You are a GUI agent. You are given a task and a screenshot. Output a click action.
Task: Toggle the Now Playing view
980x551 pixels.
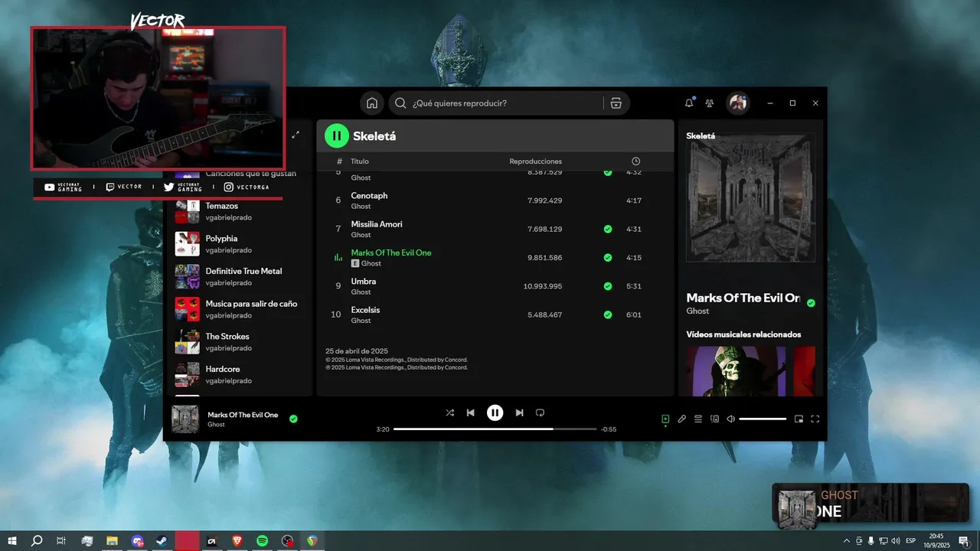click(x=665, y=419)
